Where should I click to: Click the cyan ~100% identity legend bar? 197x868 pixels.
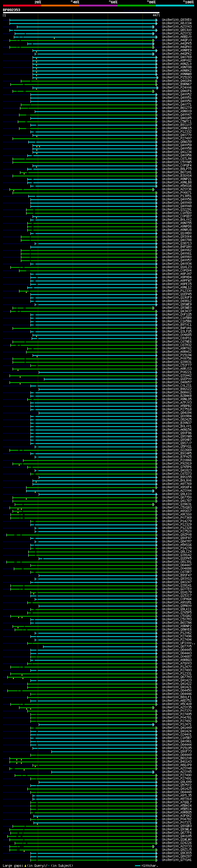tap(175, 6)
